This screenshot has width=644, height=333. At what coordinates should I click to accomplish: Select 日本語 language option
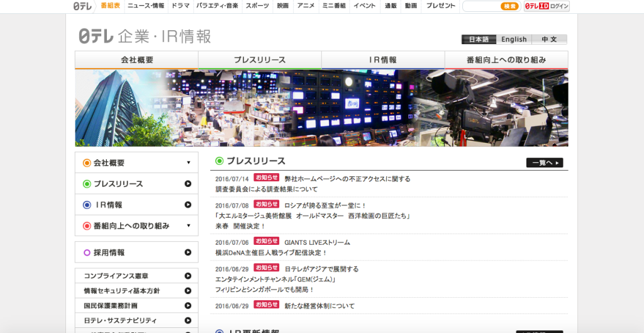pos(479,39)
